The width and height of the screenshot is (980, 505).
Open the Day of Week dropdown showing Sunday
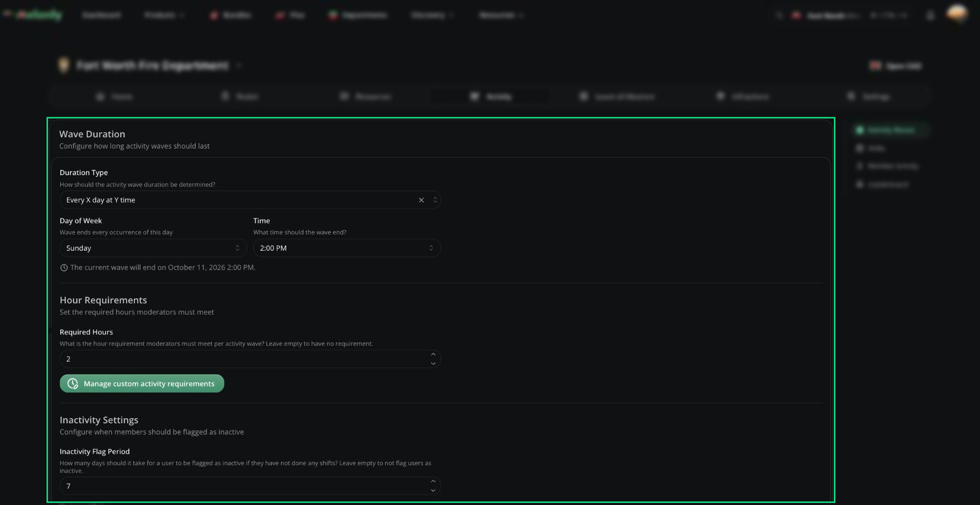point(153,248)
